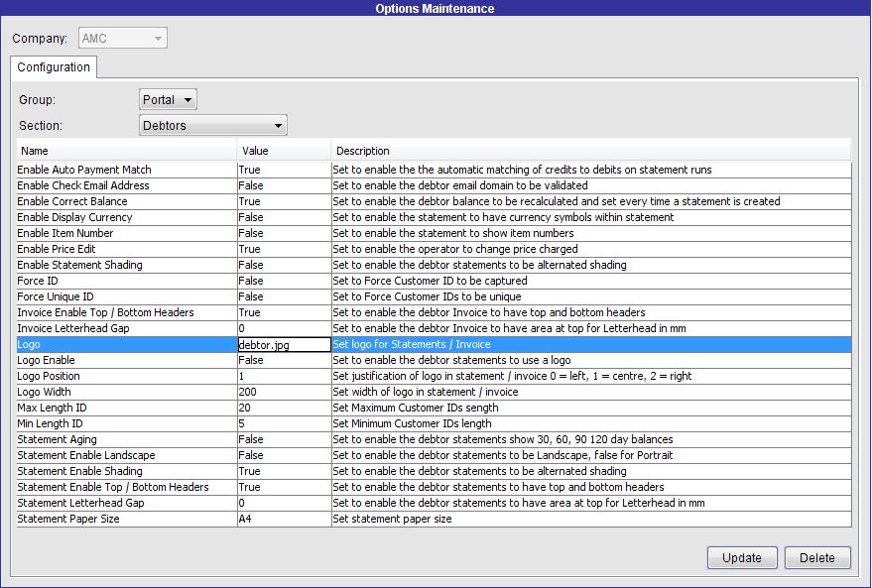Click description about statement item numbers
Image resolution: width=872 pixels, height=588 pixels.
coord(453,233)
